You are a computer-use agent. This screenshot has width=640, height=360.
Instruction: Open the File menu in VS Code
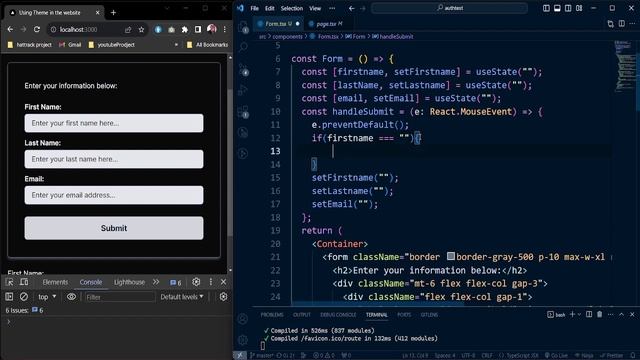pyautogui.click(x=254, y=8)
